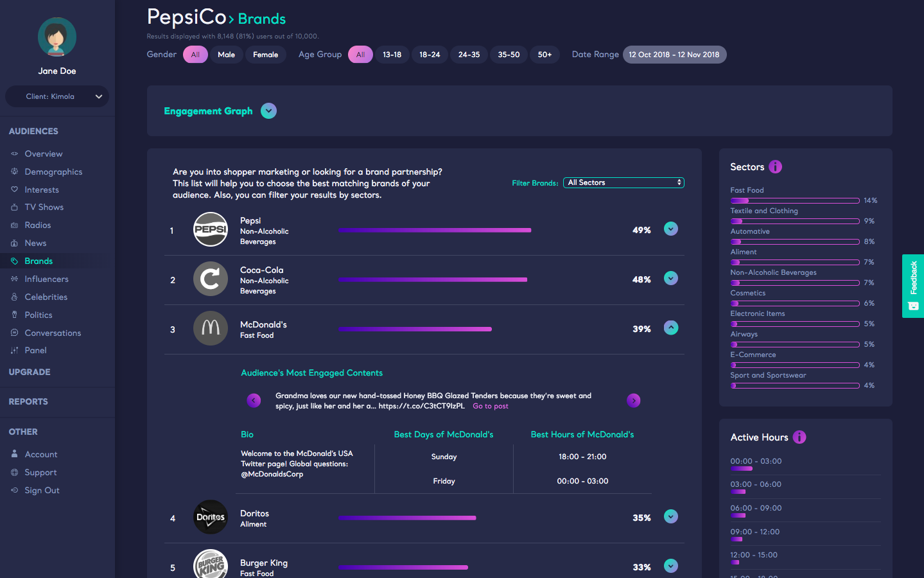Viewport: 924px width, 578px height.
Task: Click the Demographics icon in sidebar
Action: click(14, 171)
